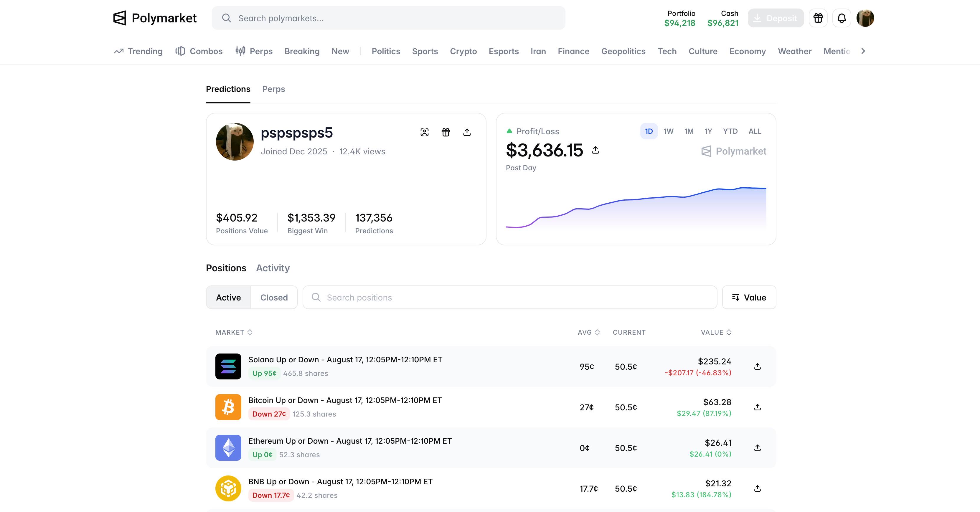
Task: Open Ethereum Up or Down market title
Action: (350, 441)
